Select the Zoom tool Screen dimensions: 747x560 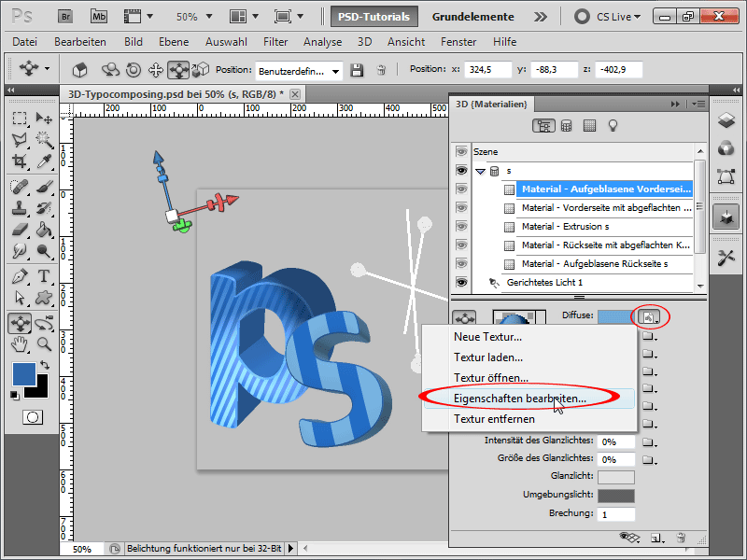tap(44, 343)
